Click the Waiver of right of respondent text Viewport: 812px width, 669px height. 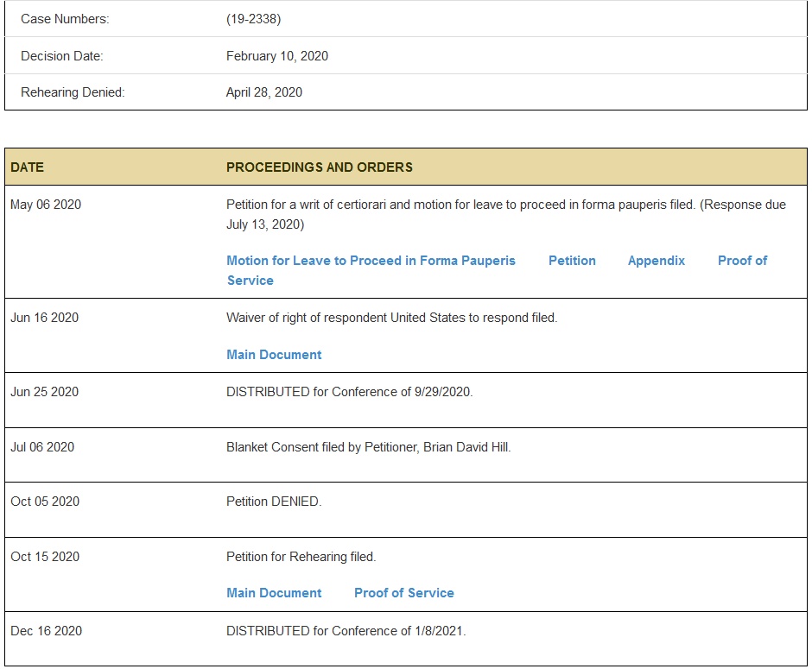[391, 318]
